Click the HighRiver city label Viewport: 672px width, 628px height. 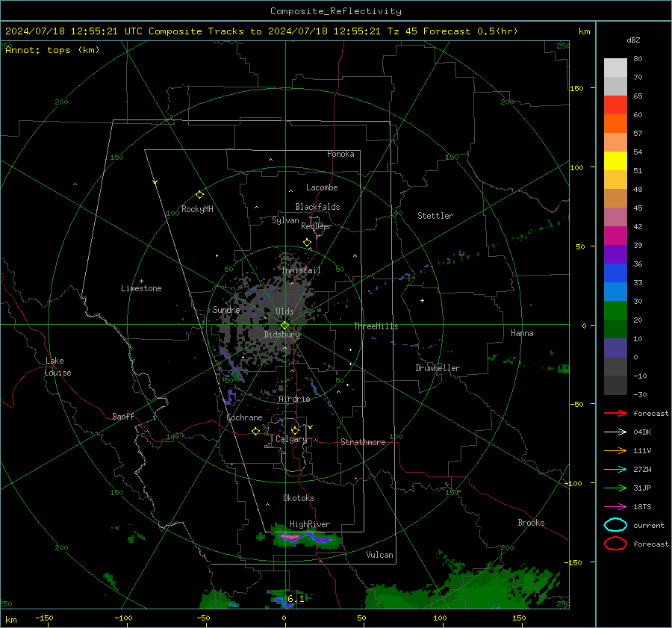point(310,524)
